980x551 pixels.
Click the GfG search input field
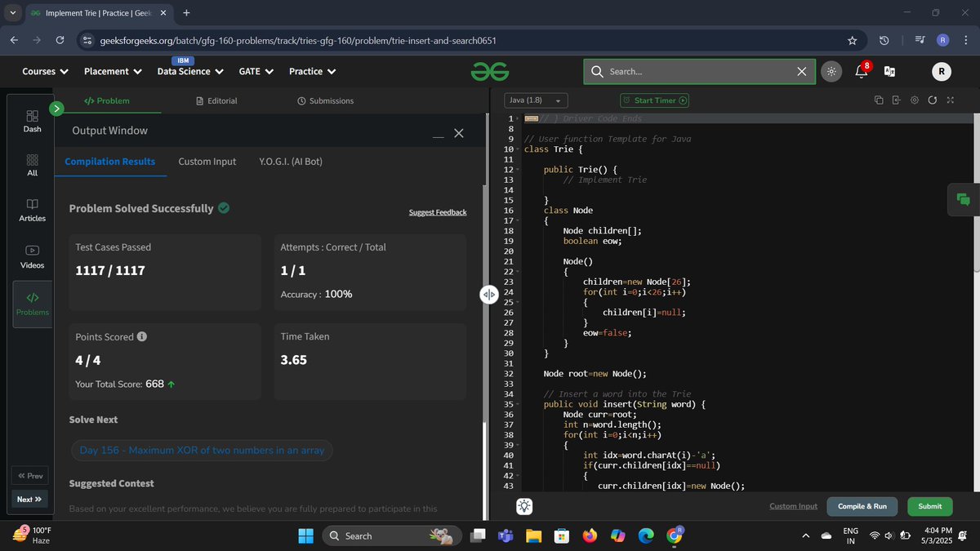700,72
